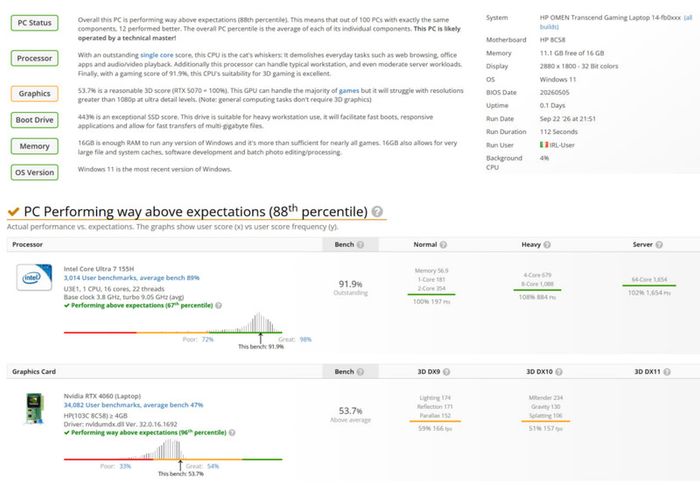Viewport: 700px width, 485px height.
Task: Click the 2880 x 1800 display value
Action: tap(579, 66)
